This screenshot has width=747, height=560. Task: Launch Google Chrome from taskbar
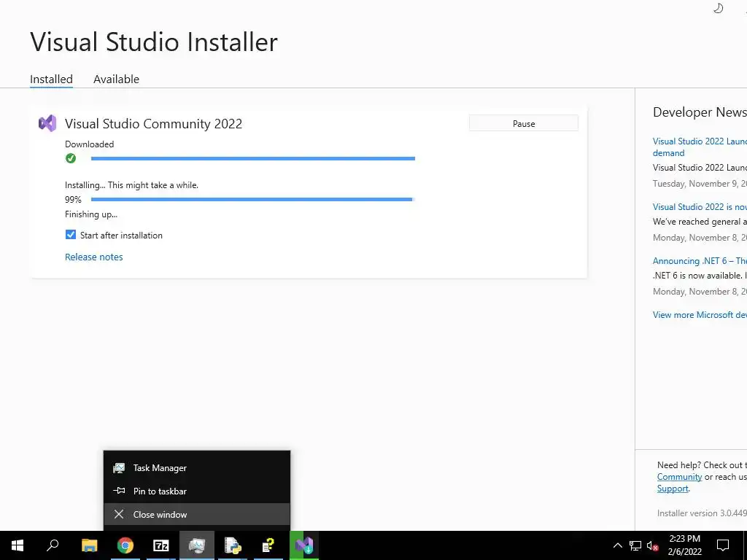click(125, 545)
